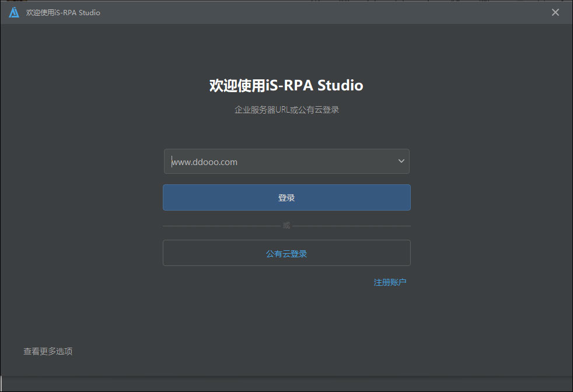
Task: Click the blue 登录 login button
Action: pos(286,197)
